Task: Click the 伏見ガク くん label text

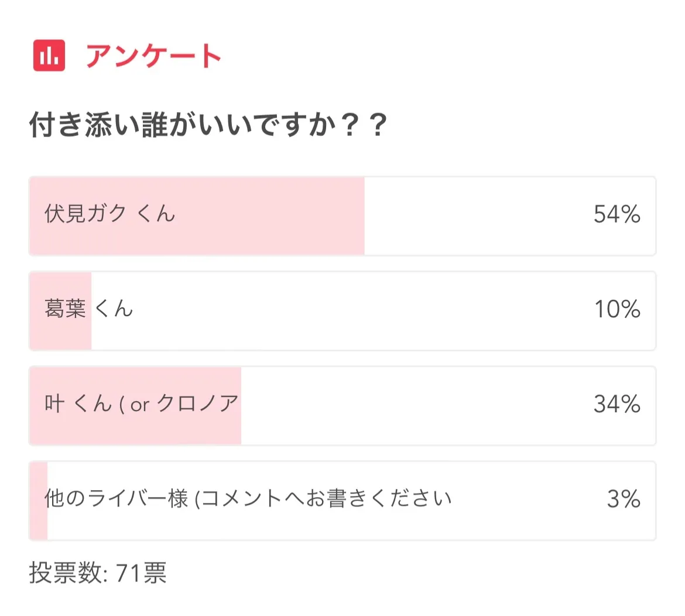Action: 109,214
